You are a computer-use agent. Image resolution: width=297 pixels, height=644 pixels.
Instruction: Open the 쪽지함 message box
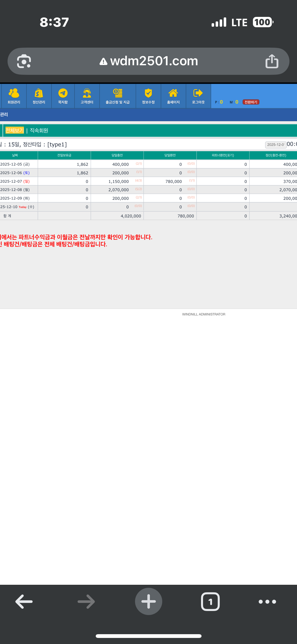[63, 96]
